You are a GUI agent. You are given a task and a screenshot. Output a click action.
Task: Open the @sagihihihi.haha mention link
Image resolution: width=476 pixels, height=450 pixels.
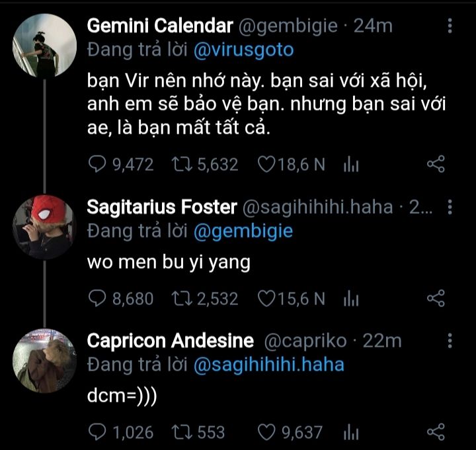[268, 365]
